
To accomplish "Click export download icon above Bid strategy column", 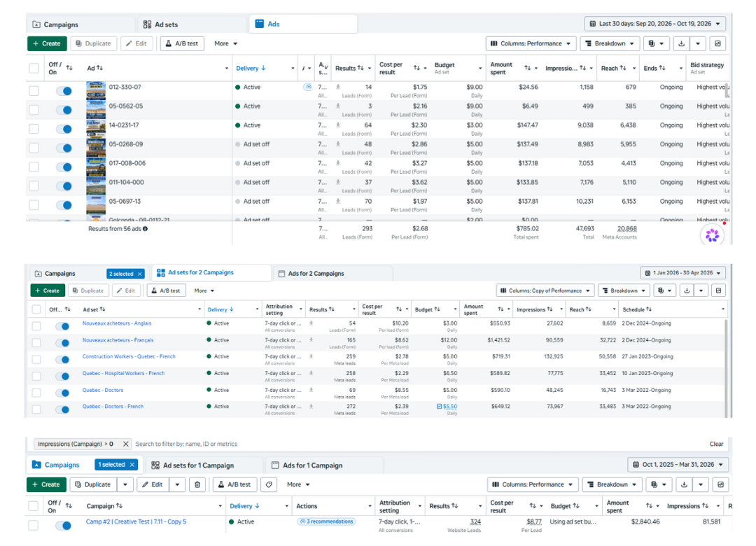I will click(x=681, y=43).
